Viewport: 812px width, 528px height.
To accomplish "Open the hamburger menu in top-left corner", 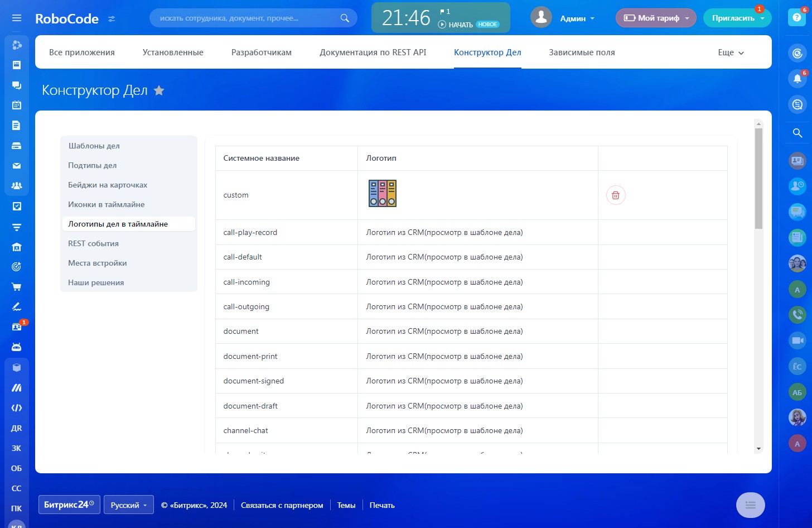I will [x=17, y=18].
